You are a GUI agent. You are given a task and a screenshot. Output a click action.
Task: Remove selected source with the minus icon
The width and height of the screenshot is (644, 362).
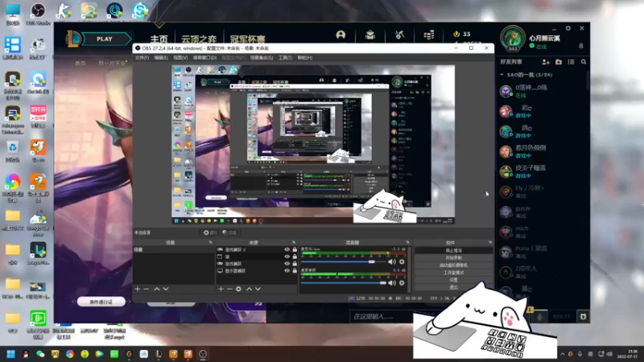[x=229, y=289]
